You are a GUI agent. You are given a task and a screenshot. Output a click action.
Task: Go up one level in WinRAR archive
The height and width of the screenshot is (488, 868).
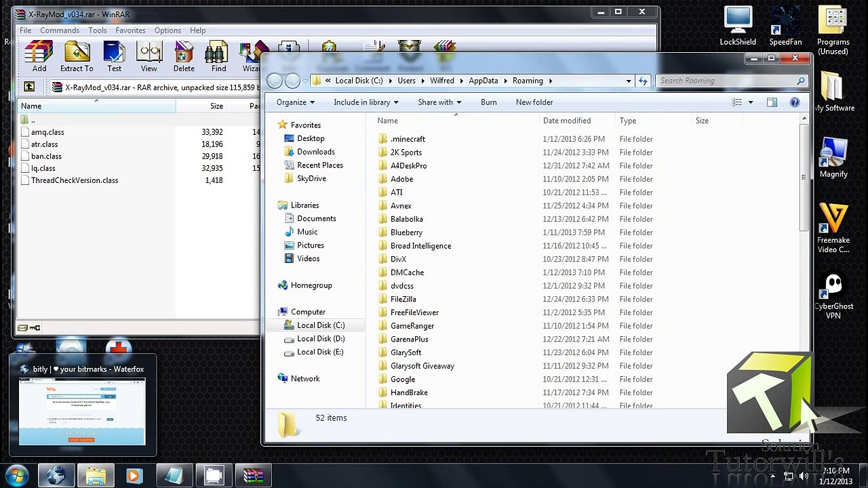[x=29, y=87]
